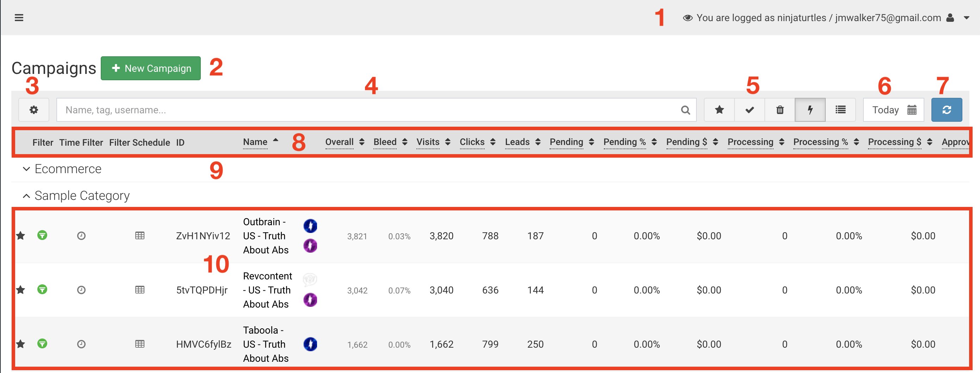Viewport: 980px width, 373px height.
Task: Click the Filter Schedule column header
Action: (139, 143)
